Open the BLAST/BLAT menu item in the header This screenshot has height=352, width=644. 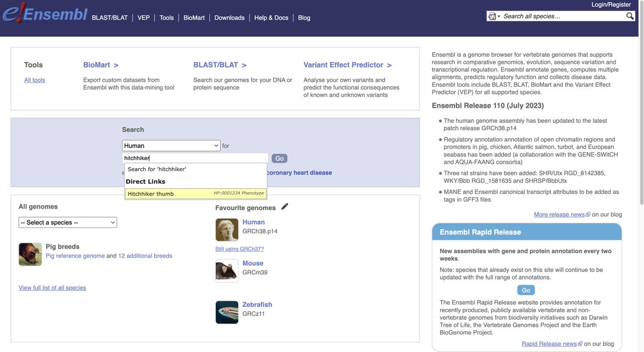pyautogui.click(x=110, y=18)
